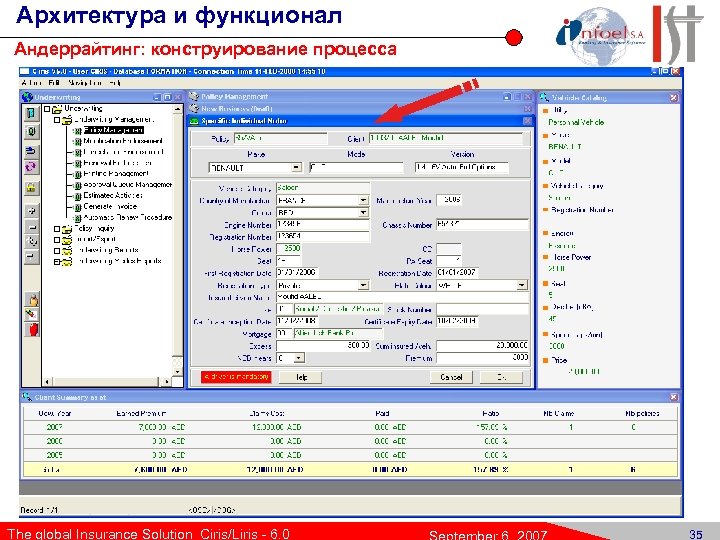This screenshot has height=540, width=720.
Task: Open the Country of Manufacture dropdown arrow
Action: [363, 201]
